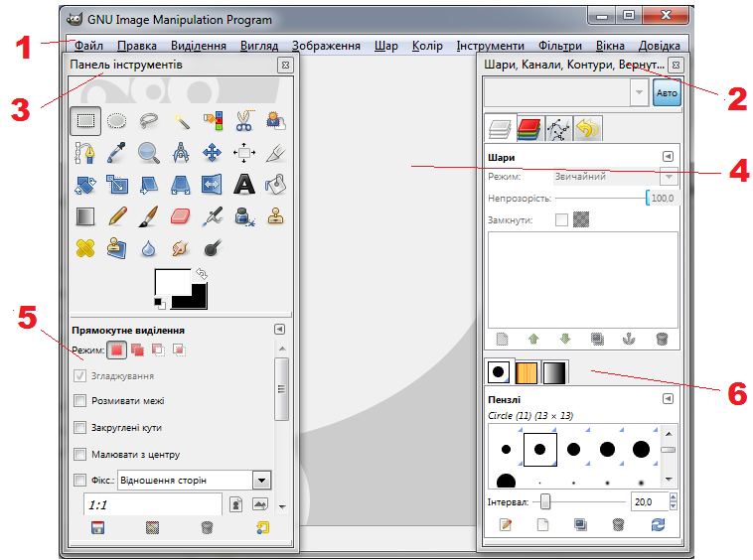Choose the replace current selection mode
Image resolution: width=753 pixels, height=560 pixels.
point(116,350)
